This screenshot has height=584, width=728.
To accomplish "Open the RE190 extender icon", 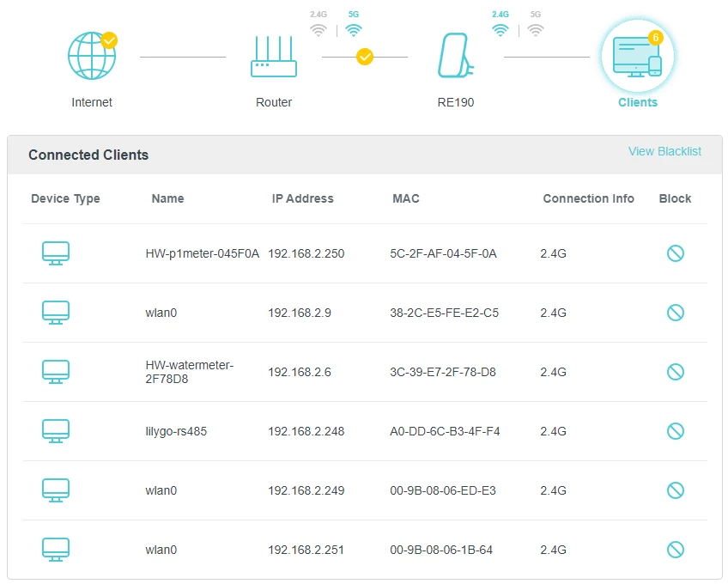I will click(x=455, y=57).
